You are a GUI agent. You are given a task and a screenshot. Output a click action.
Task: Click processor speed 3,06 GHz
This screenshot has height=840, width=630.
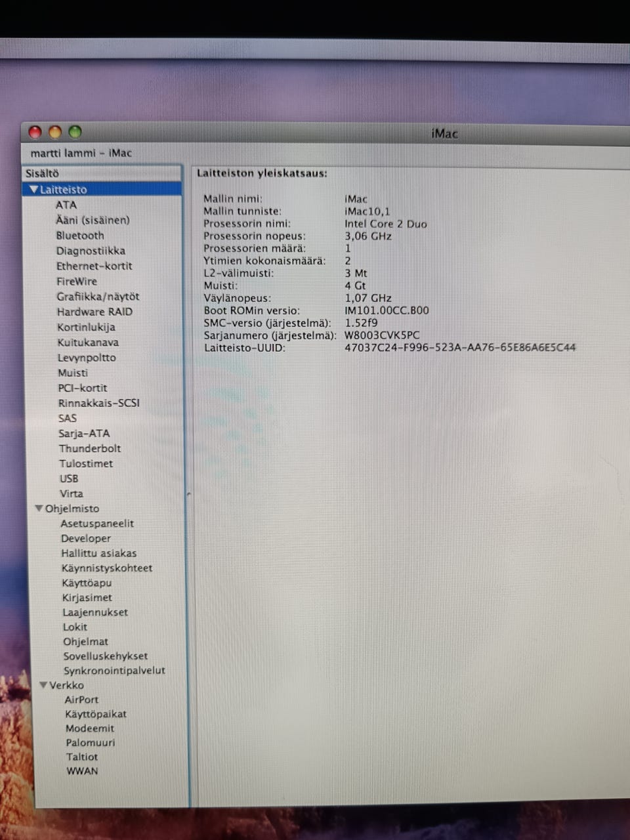pyautogui.click(x=368, y=236)
